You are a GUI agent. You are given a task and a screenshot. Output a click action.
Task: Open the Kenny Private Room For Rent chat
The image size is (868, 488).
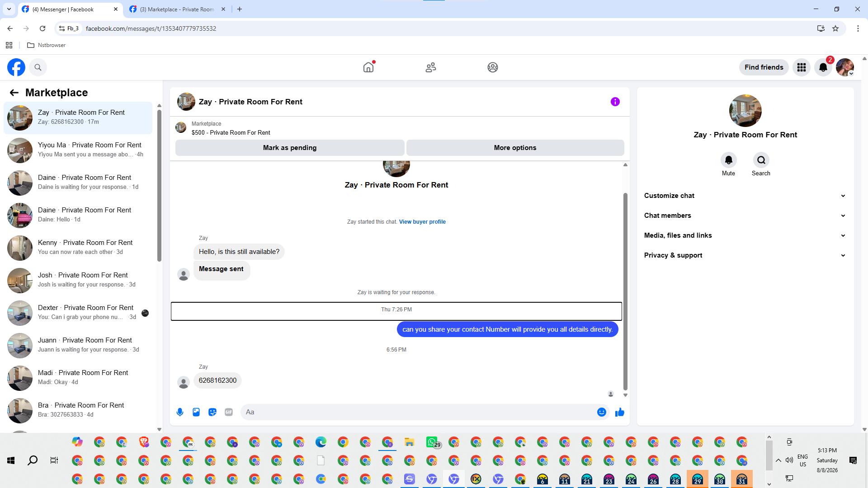[78, 248]
